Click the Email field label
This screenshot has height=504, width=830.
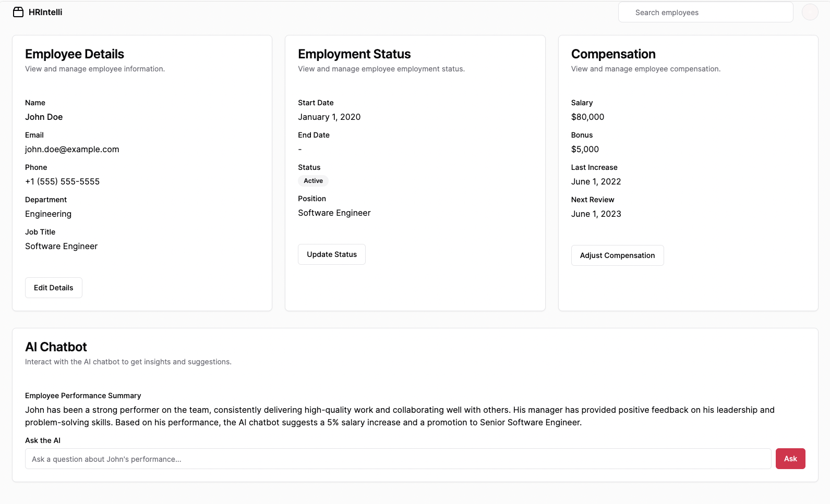point(34,135)
